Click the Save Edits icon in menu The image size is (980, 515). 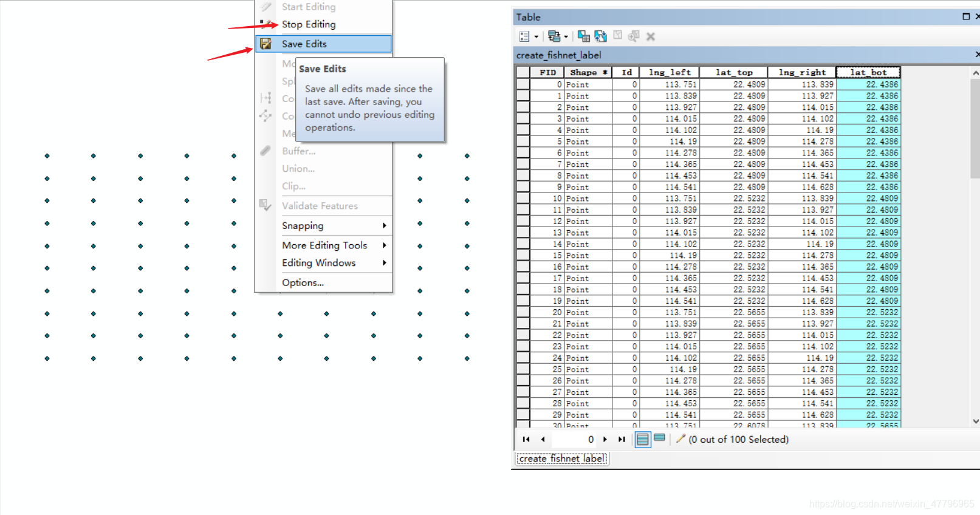coord(266,44)
